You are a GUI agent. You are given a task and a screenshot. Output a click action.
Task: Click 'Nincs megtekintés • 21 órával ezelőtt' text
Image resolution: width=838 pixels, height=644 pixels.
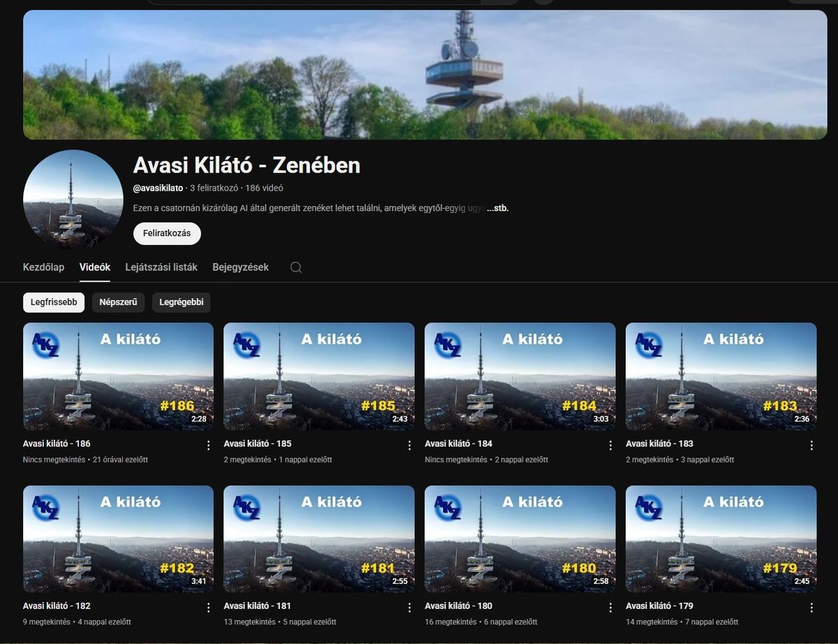(x=85, y=460)
